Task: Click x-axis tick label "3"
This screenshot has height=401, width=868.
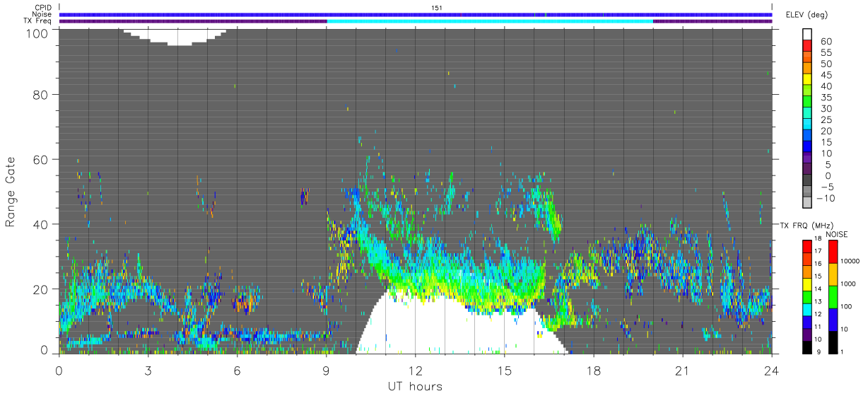Action: (148, 371)
